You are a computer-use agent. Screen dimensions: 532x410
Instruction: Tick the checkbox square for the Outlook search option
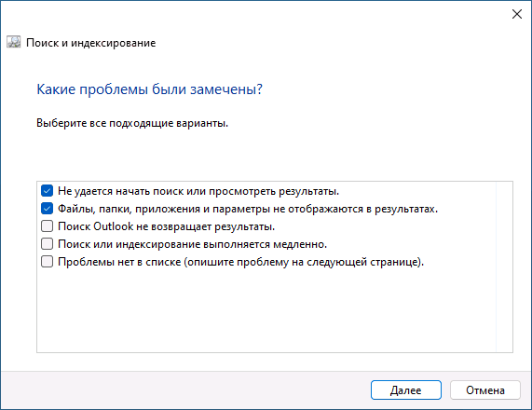coord(47,226)
